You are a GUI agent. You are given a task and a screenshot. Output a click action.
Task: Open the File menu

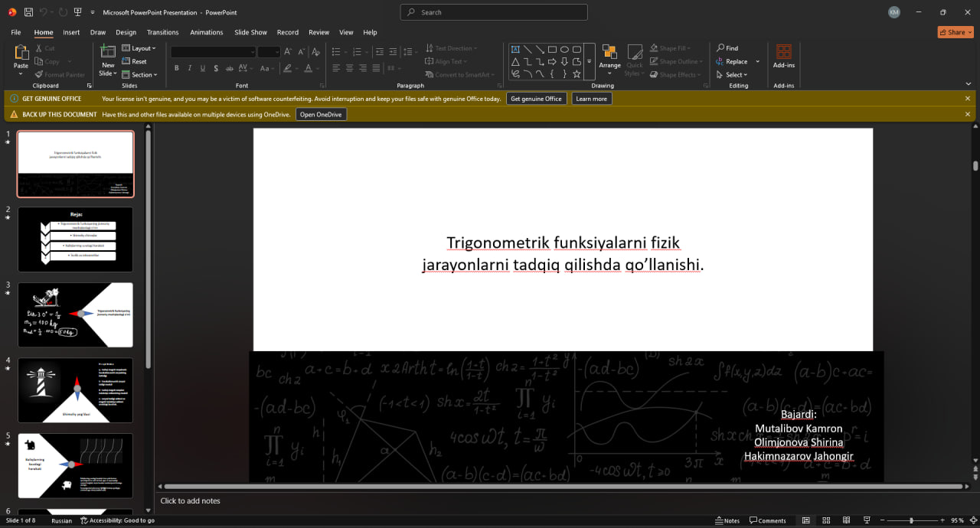(x=15, y=32)
